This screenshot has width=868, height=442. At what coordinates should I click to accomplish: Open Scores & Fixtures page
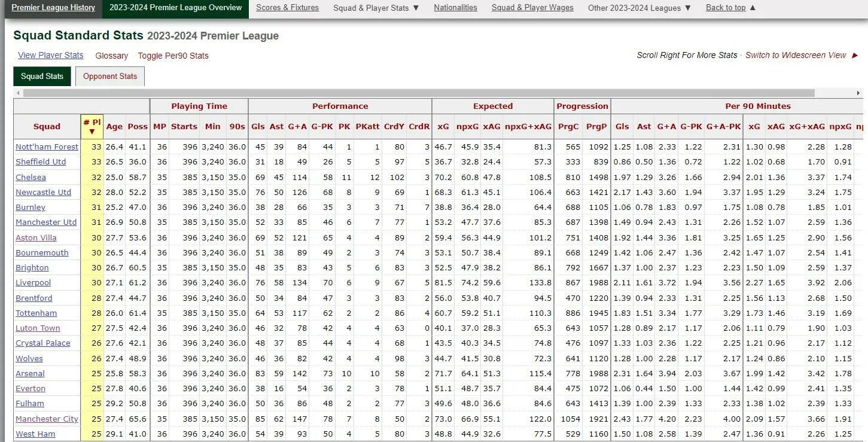point(287,8)
